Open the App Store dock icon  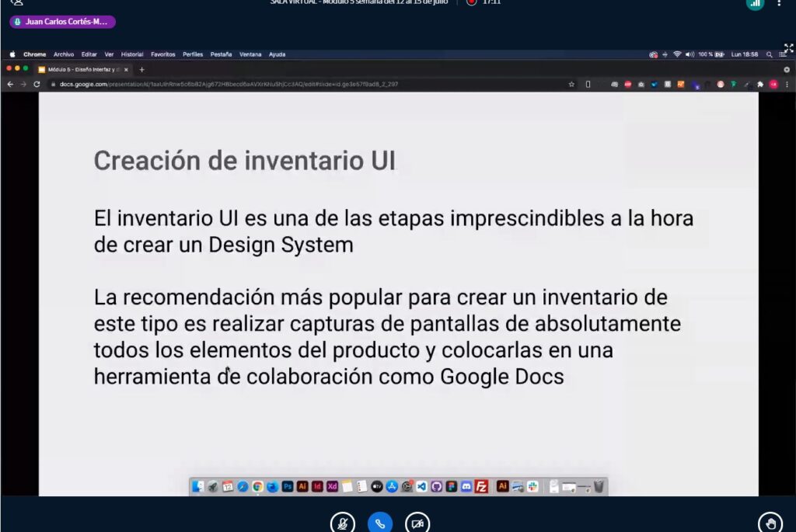point(392,487)
